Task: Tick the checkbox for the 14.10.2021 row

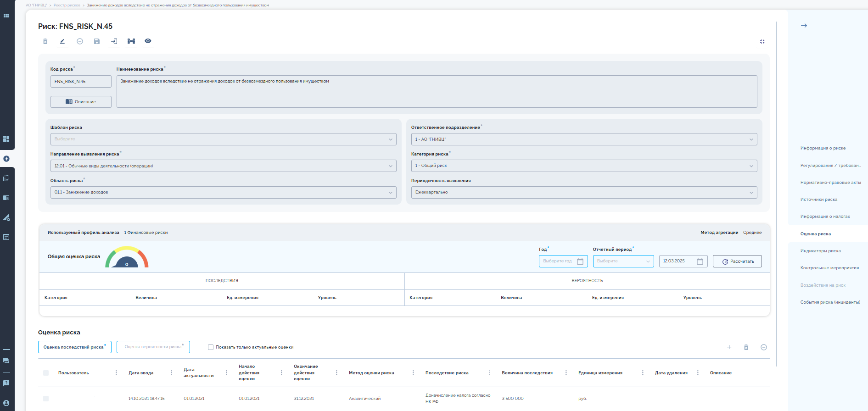Action: tap(46, 399)
